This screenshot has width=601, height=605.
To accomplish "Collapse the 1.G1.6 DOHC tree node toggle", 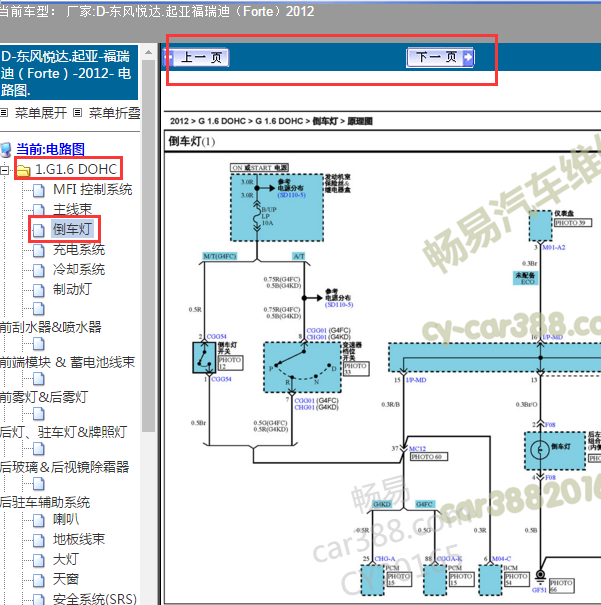I will click(x=5, y=170).
